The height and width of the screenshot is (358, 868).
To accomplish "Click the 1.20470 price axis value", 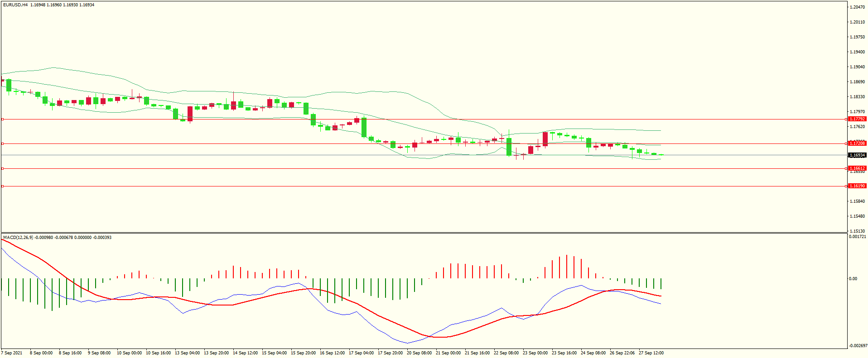I will click(x=857, y=7).
